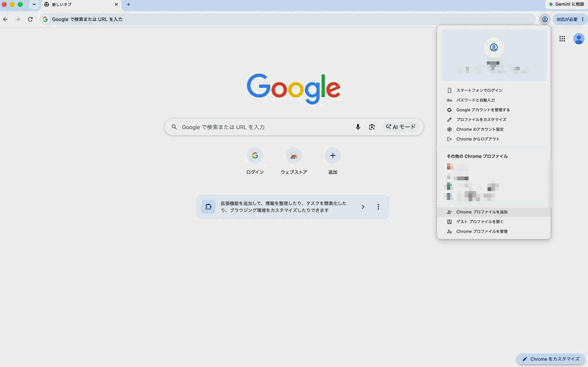Image resolution: width=588 pixels, height=367 pixels.
Task: Select the 新しいタブ tab
Action: [x=81, y=4]
